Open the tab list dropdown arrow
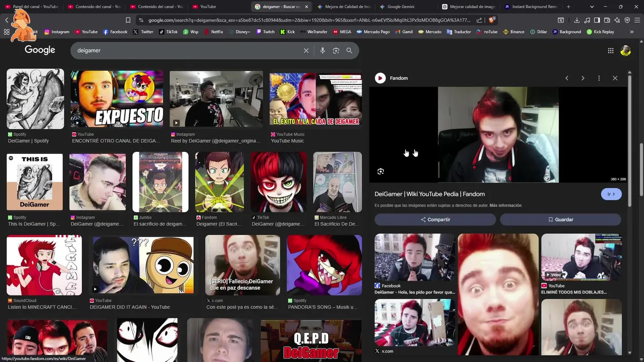The image size is (644, 362). coord(592,7)
